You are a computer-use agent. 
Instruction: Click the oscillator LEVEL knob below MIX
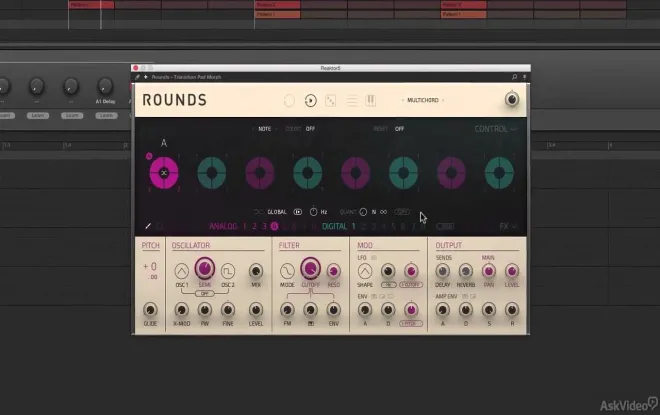(256, 310)
